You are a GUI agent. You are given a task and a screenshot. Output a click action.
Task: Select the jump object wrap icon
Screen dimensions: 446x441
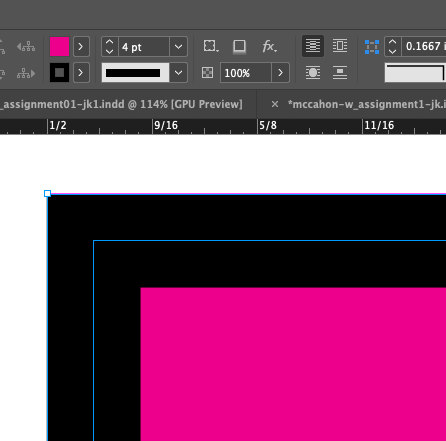click(340, 72)
